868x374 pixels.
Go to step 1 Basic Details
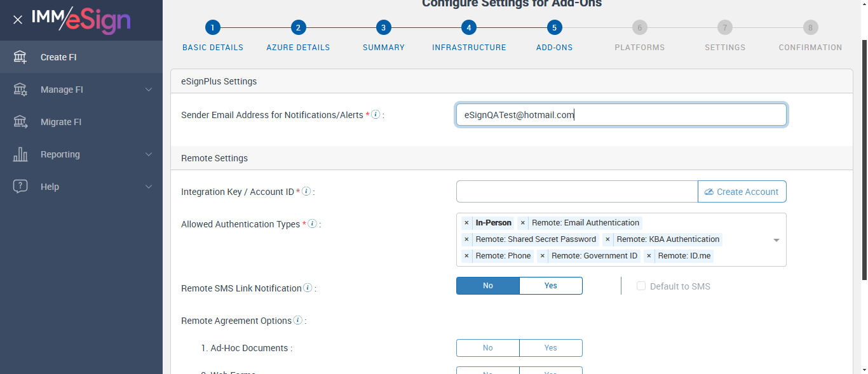pyautogui.click(x=213, y=27)
